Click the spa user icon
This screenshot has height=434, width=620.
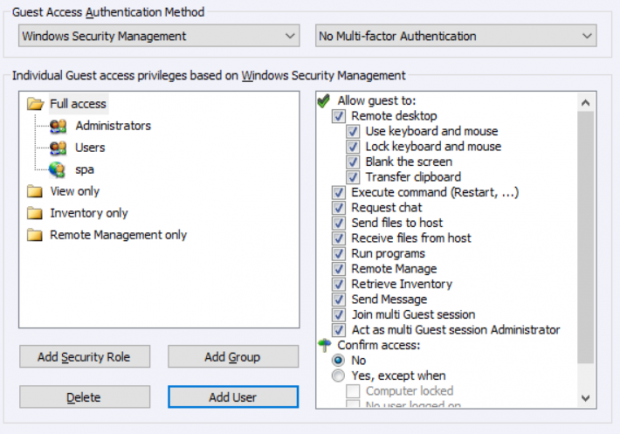tap(58, 169)
